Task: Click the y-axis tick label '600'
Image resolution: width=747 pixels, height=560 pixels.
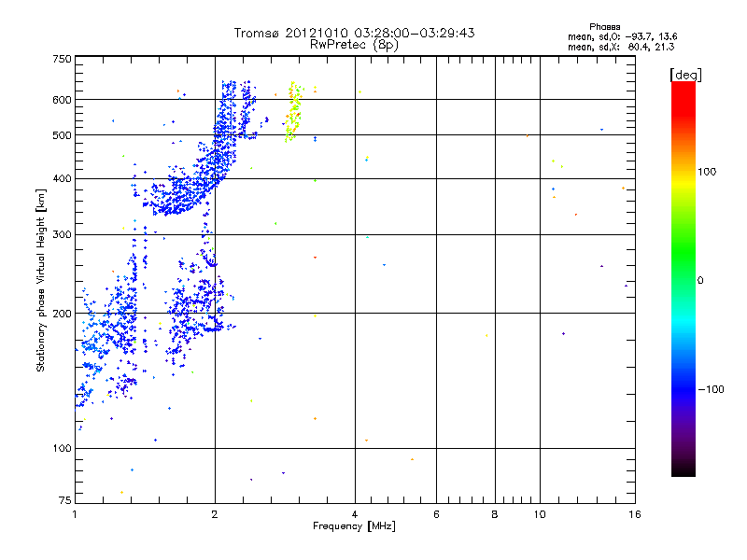Action: pyautogui.click(x=62, y=100)
